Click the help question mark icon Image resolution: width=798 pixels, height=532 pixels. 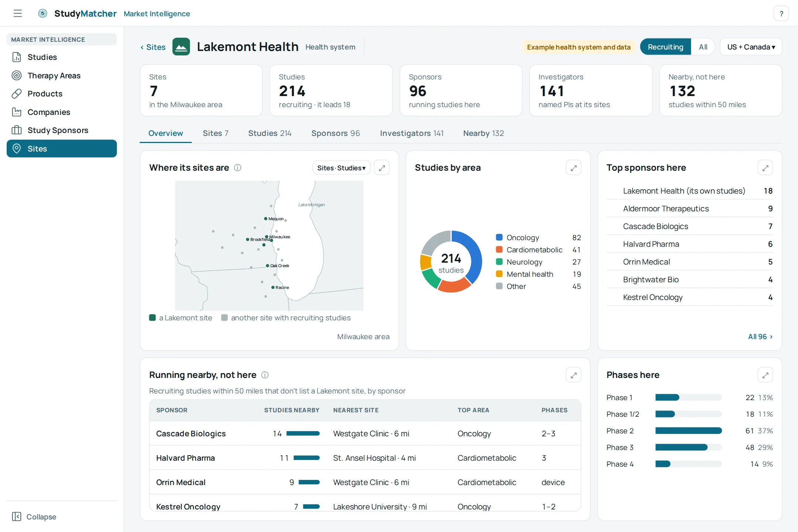(x=781, y=14)
